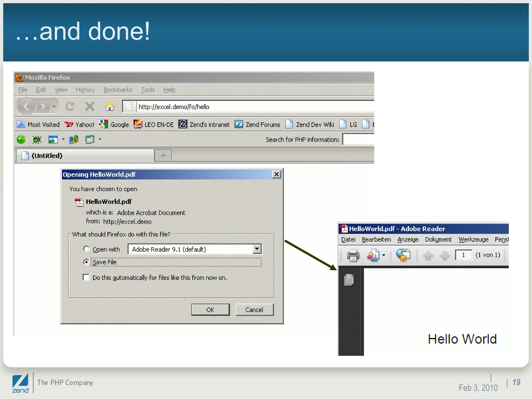This screenshot has width=532, height=399.
Task: Click the Firefox forward arrow button
Action: [x=43, y=106]
